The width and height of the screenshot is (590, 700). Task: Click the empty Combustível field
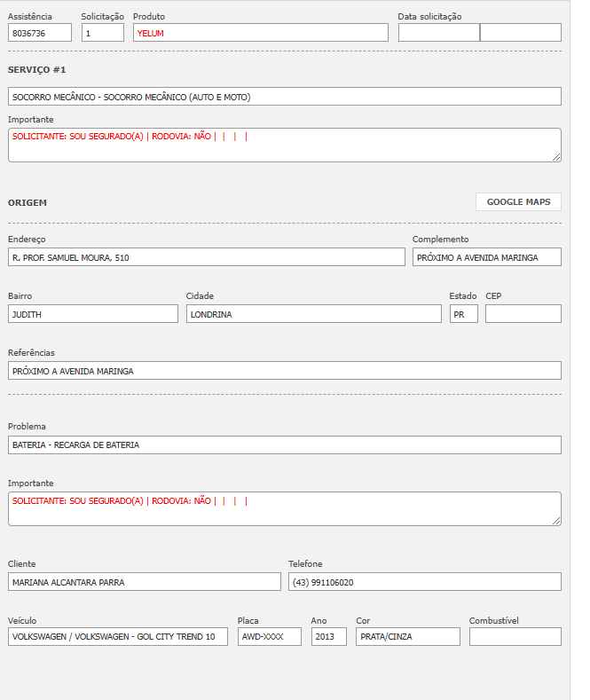click(x=515, y=637)
